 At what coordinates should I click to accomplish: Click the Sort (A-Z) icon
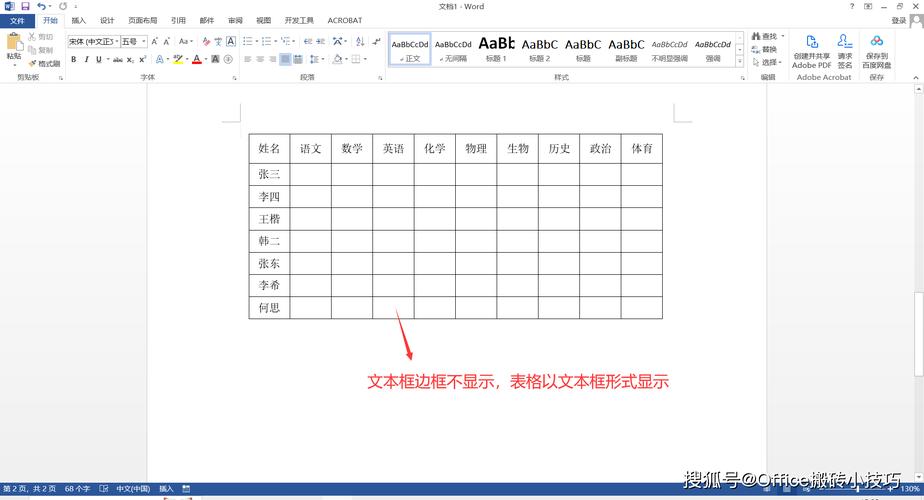point(360,41)
